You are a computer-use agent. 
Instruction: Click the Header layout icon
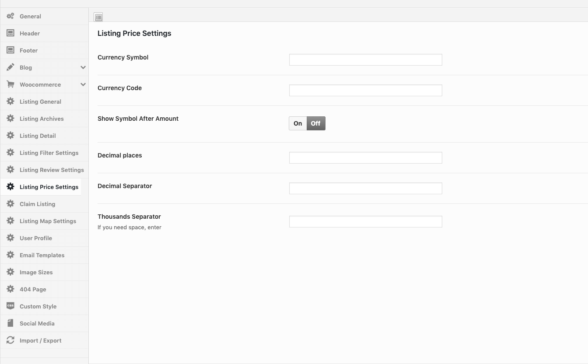pyautogui.click(x=10, y=33)
